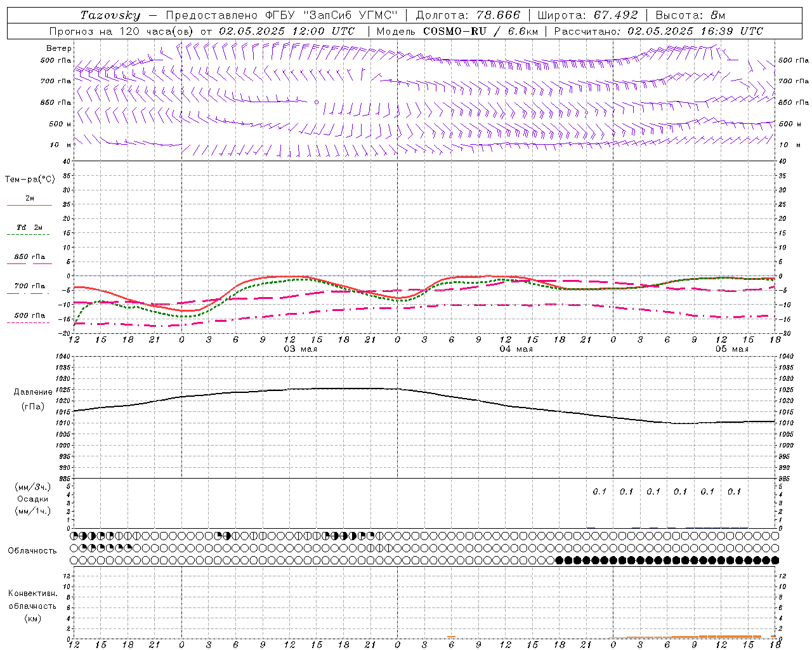Select forecast start "02.05.2025 12:00 UTC"

pyautogui.click(x=287, y=31)
